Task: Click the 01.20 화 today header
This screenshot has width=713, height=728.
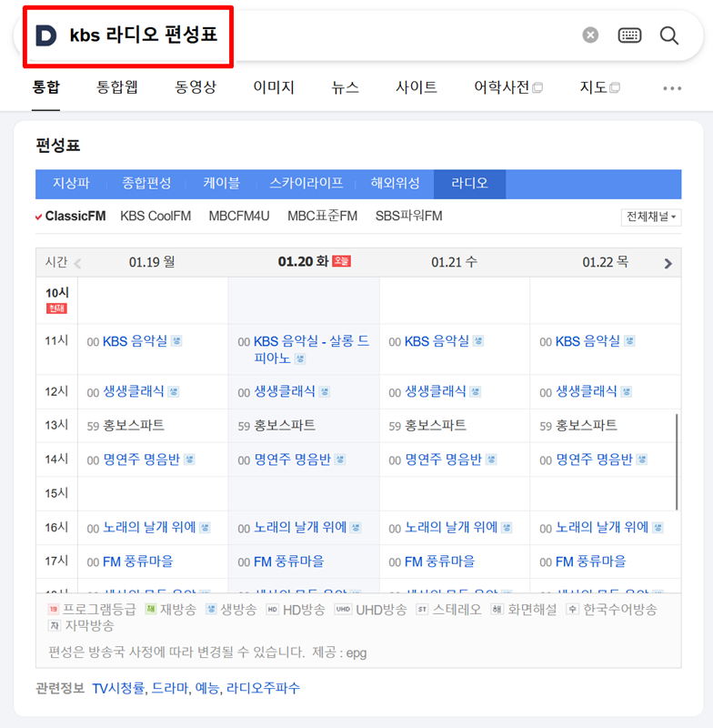Action: pyautogui.click(x=314, y=262)
